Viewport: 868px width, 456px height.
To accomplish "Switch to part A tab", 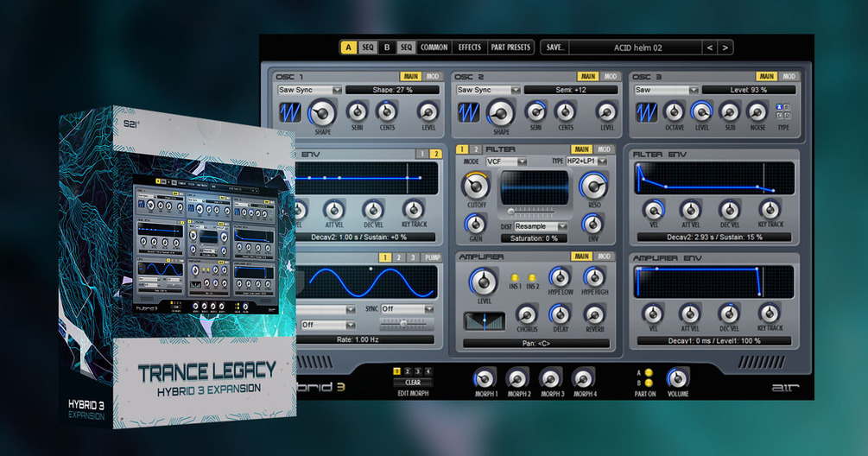I will [x=348, y=47].
